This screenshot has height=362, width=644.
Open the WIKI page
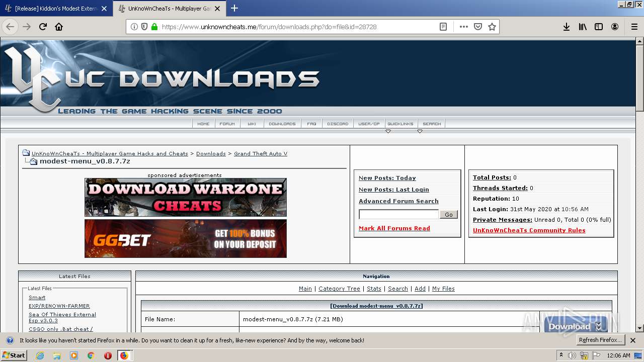coord(252,124)
